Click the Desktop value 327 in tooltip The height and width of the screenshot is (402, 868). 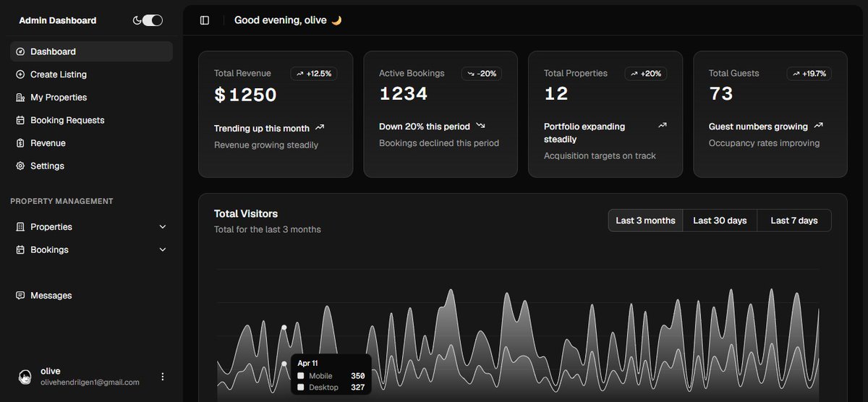tap(358, 388)
